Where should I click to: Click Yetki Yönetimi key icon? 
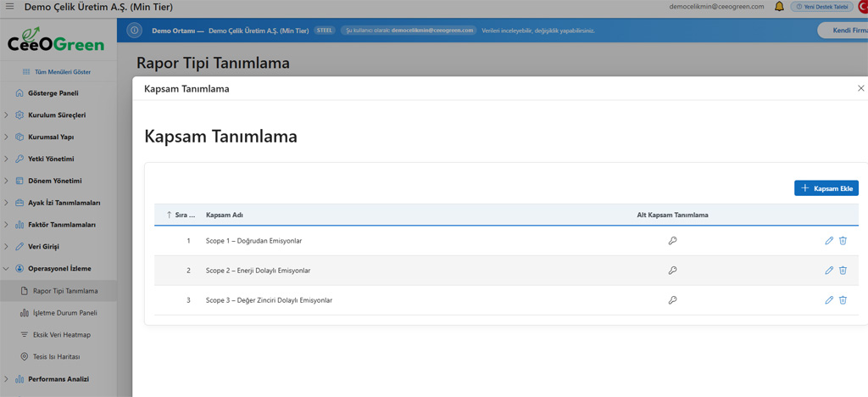point(19,159)
